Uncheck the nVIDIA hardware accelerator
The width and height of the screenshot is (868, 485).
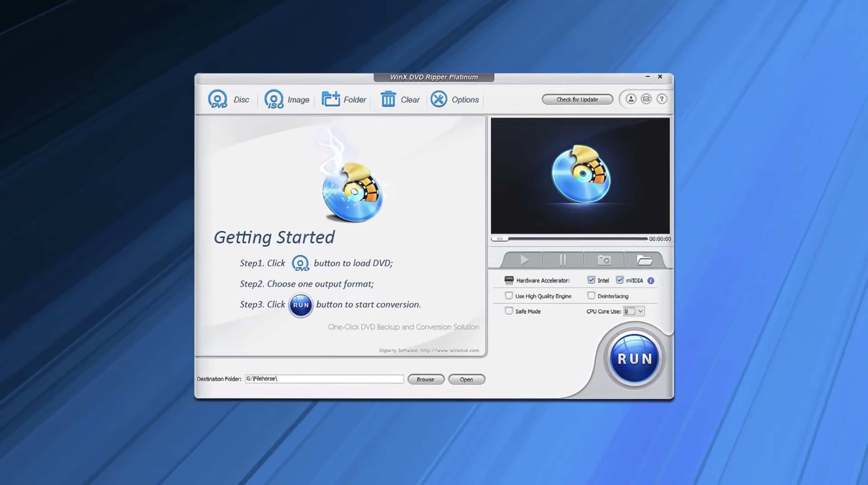pos(619,280)
